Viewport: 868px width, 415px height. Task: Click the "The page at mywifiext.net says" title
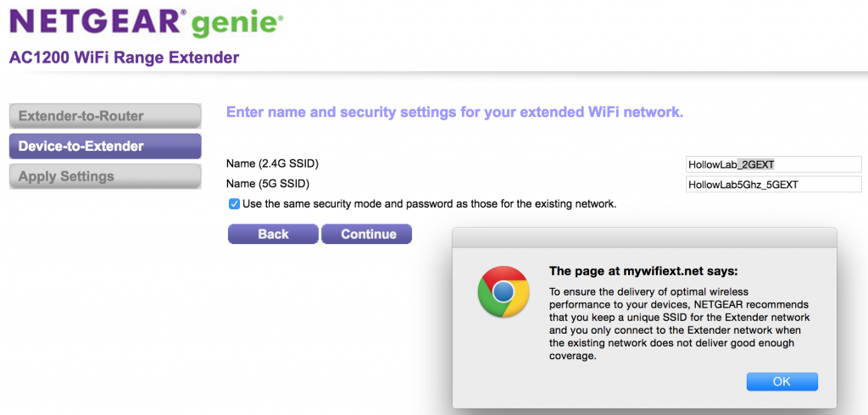click(643, 272)
